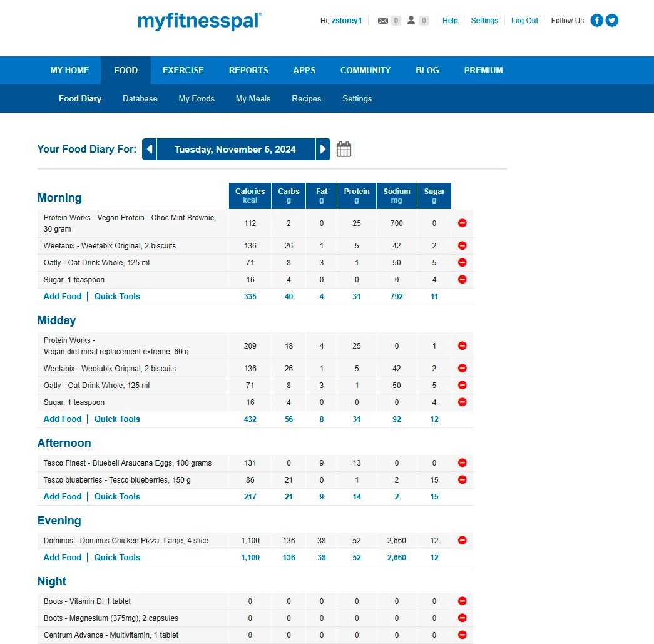Add Food to the Evening meal
Image resolution: width=654 pixels, height=644 pixels.
click(x=63, y=557)
